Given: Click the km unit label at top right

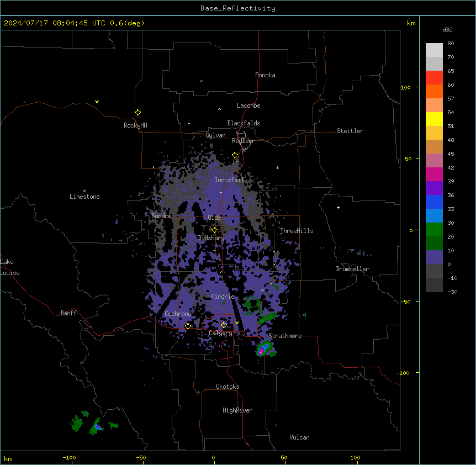Looking at the screenshot, I should coord(411,23).
